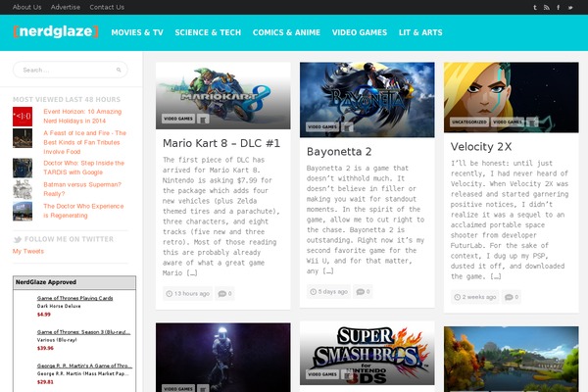The height and width of the screenshot is (392, 588).
Task: Click the astronaut dark space post image
Action: [223, 358]
